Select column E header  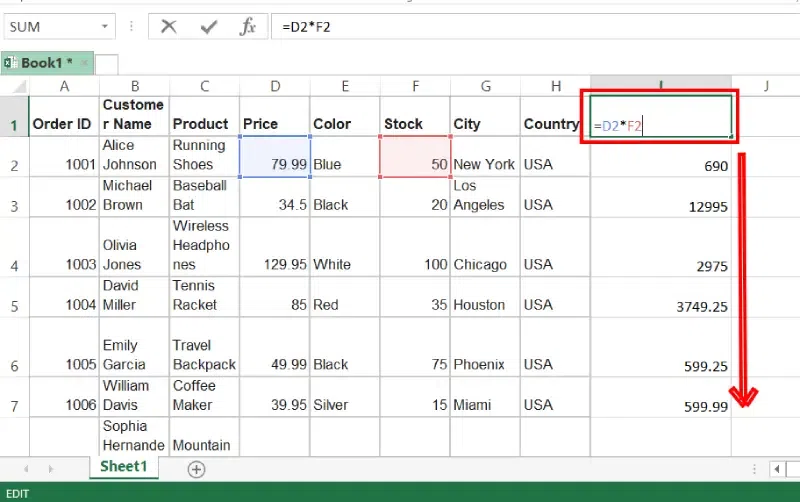tap(345, 86)
